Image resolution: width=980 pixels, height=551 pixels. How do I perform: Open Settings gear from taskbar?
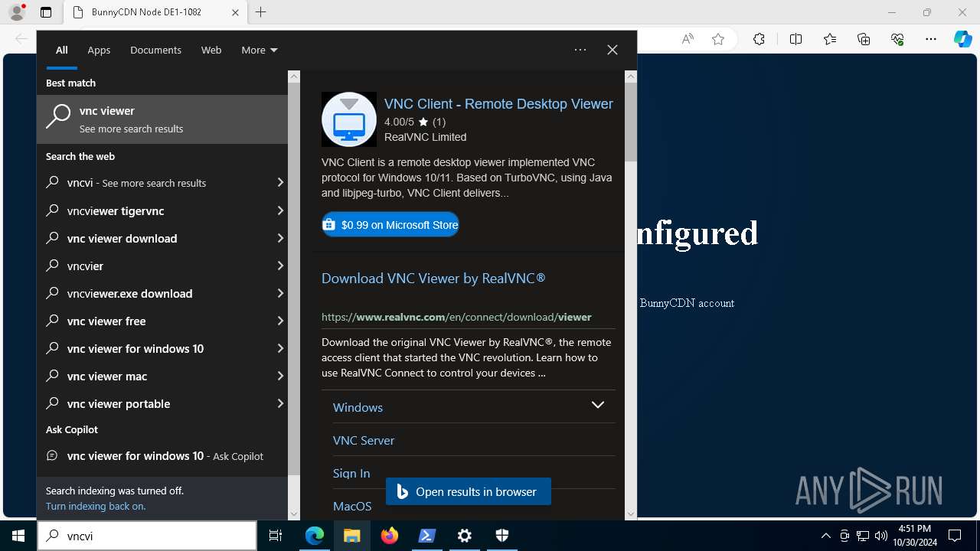click(x=465, y=536)
